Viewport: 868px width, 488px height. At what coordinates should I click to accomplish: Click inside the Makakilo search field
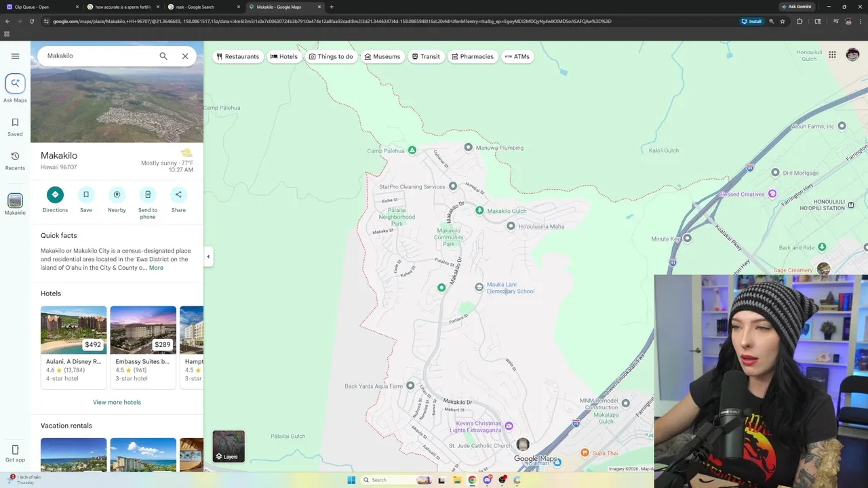click(98, 56)
